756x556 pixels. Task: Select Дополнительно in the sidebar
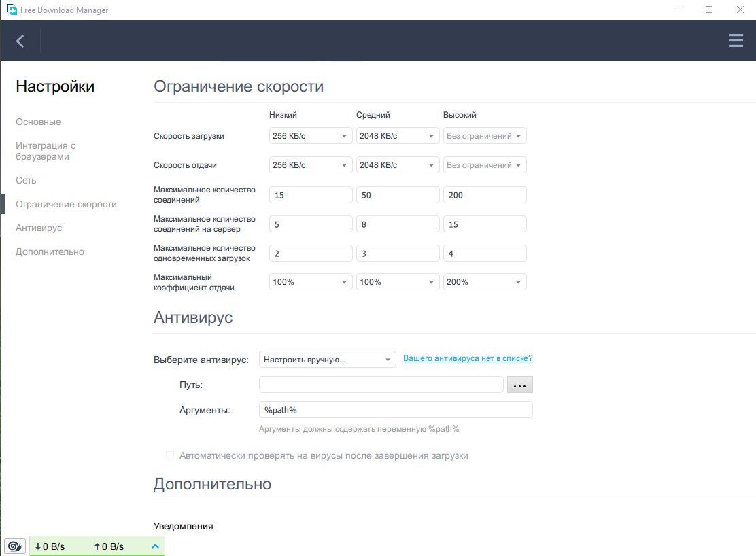click(50, 252)
